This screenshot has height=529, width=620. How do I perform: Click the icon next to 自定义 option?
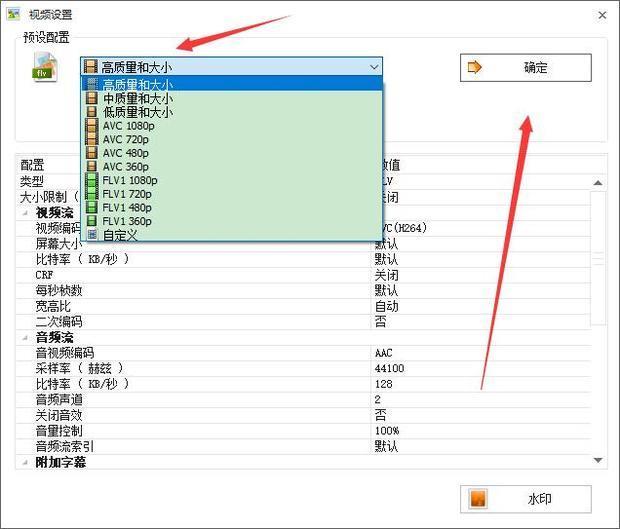tap(92, 235)
